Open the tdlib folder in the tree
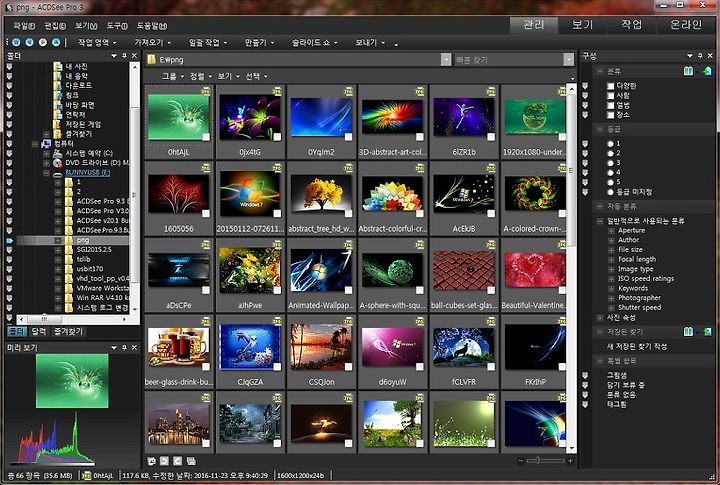This screenshot has height=485, width=720. [83, 259]
